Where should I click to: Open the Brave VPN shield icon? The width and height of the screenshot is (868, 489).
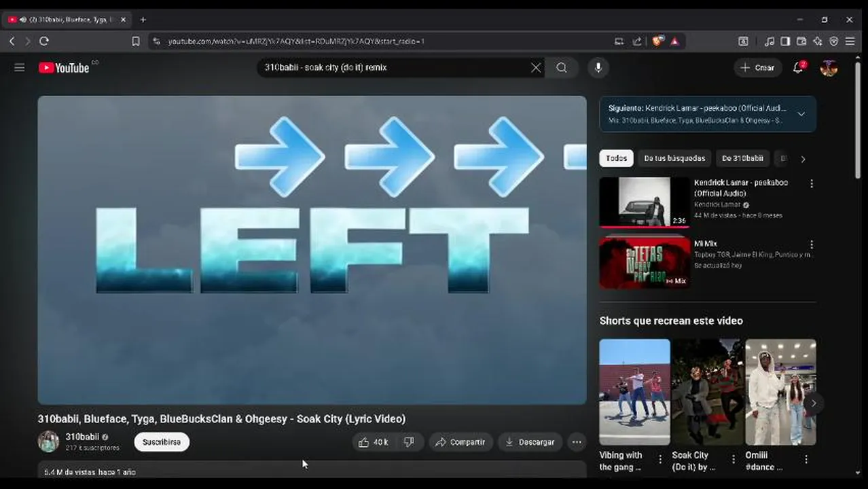pyautogui.click(x=834, y=41)
